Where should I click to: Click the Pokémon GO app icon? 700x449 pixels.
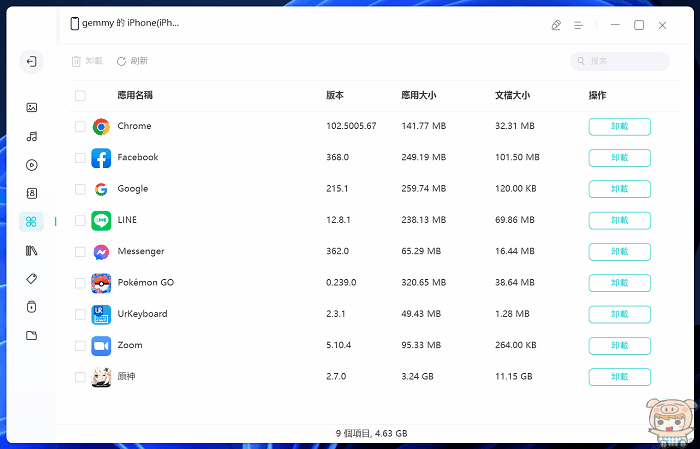[101, 283]
